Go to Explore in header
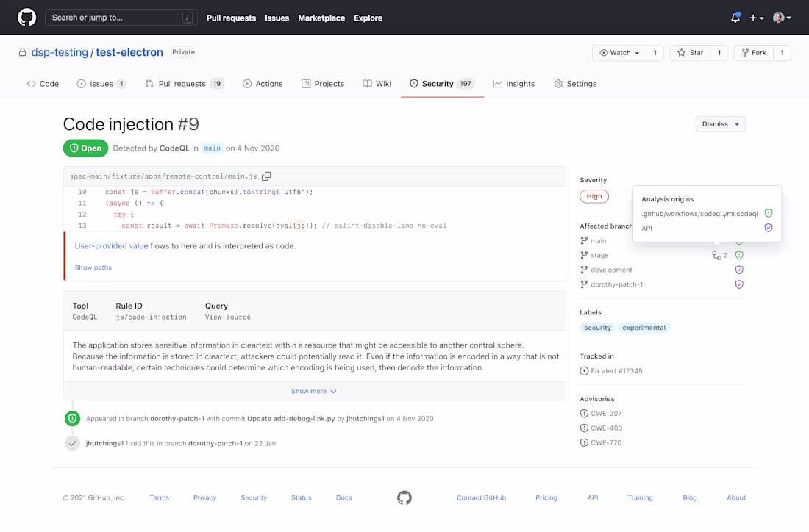This screenshot has height=532, width=809. click(x=368, y=18)
